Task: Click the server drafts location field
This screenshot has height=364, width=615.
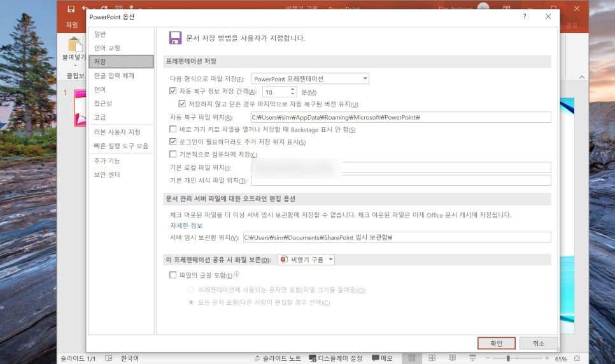Action: coord(397,237)
